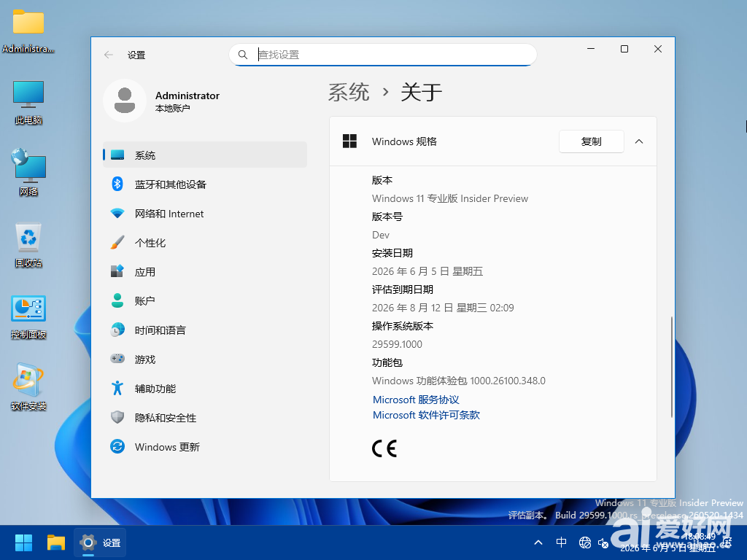Minimize the Settings window
The width and height of the screenshot is (747, 560).
pyautogui.click(x=591, y=49)
